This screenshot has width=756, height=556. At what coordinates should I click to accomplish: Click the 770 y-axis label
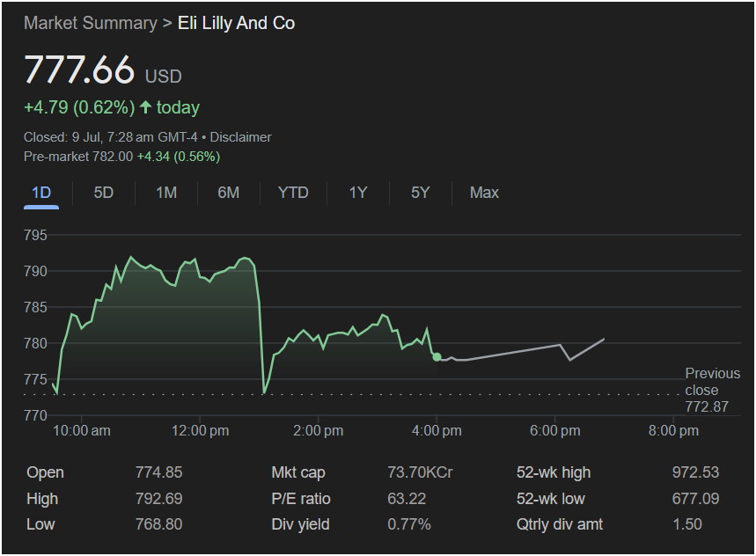pos(36,415)
